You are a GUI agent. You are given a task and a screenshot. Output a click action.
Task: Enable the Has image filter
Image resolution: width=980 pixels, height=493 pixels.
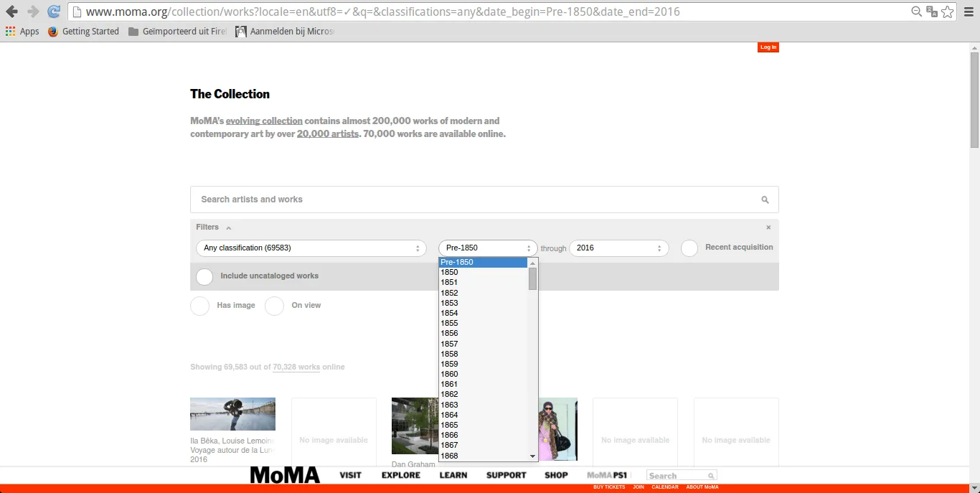click(x=200, y=306)
